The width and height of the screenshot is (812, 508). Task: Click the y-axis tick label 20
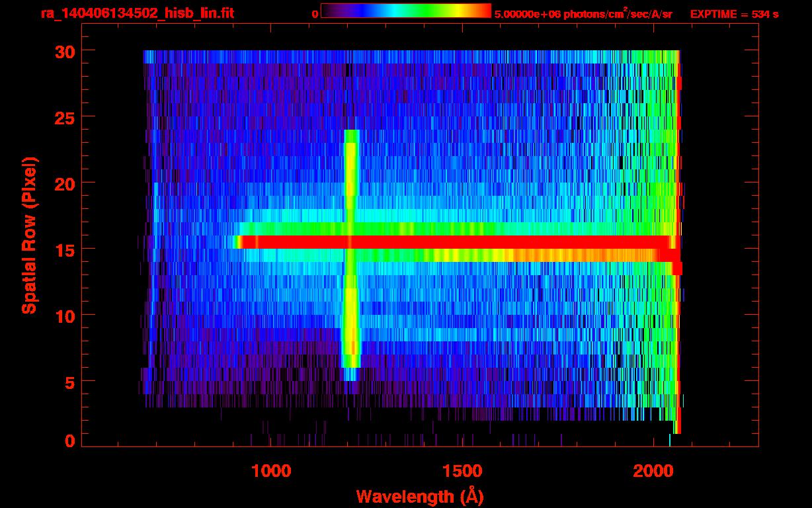click(x=64, y=183)
